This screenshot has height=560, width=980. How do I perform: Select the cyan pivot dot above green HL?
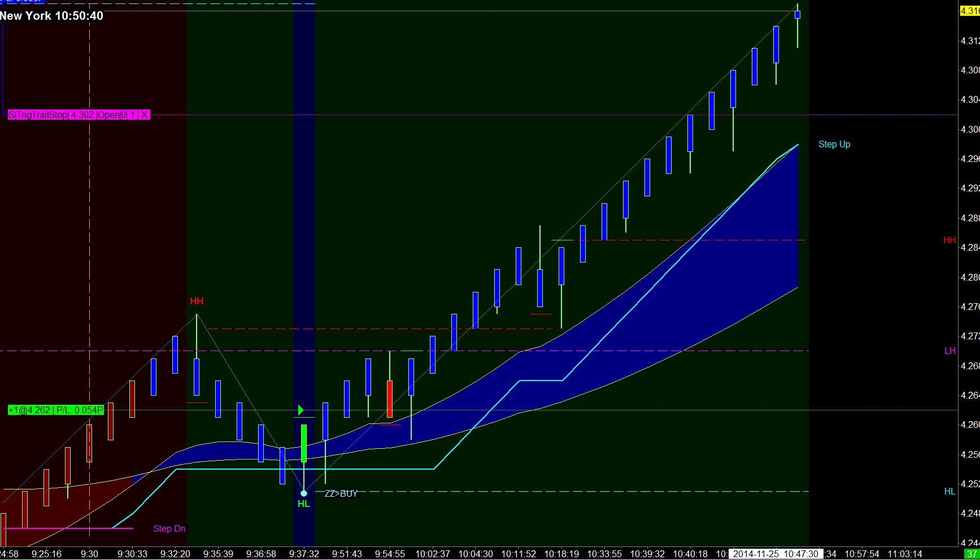304,493
